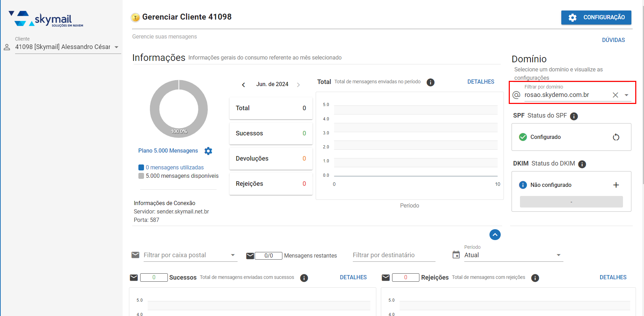Select the Rejeições card
644x316 pixels.
pyautogui.click(x=271, y=184)
